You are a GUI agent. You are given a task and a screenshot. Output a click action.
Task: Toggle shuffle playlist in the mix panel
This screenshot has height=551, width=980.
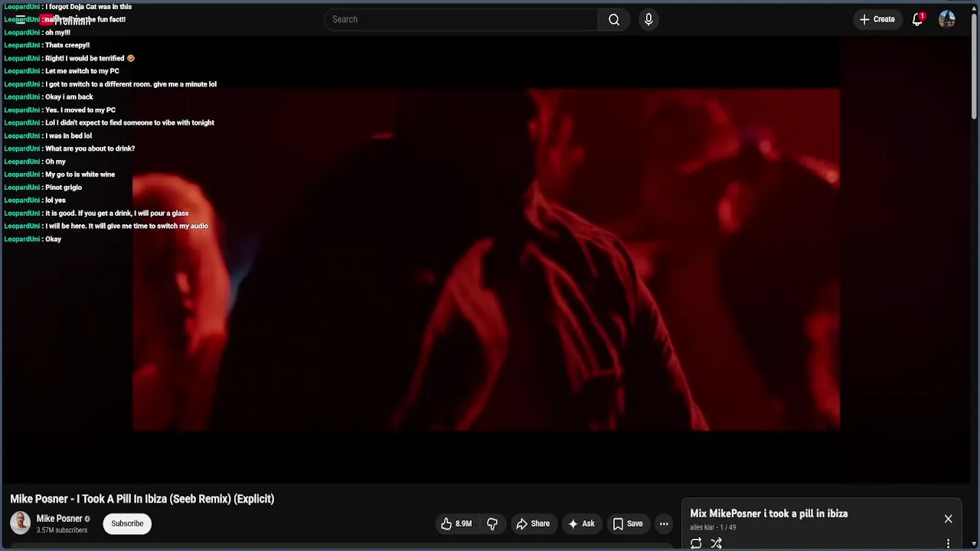tap(716, 543)
